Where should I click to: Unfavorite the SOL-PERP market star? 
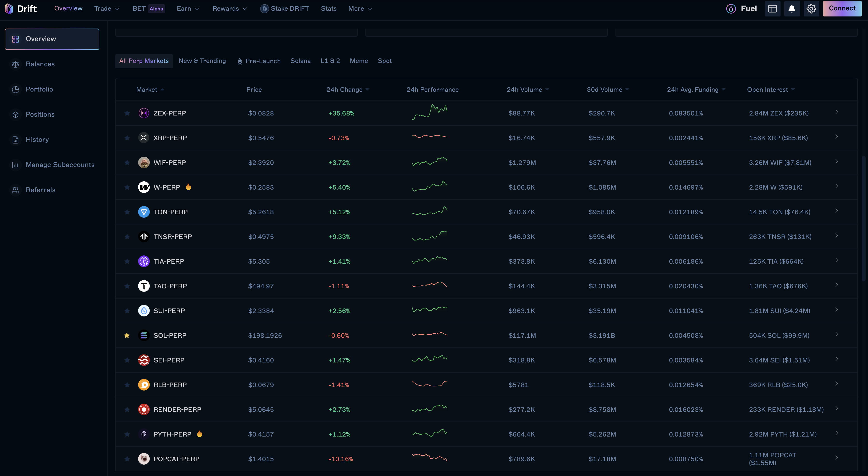click(127, 335)
